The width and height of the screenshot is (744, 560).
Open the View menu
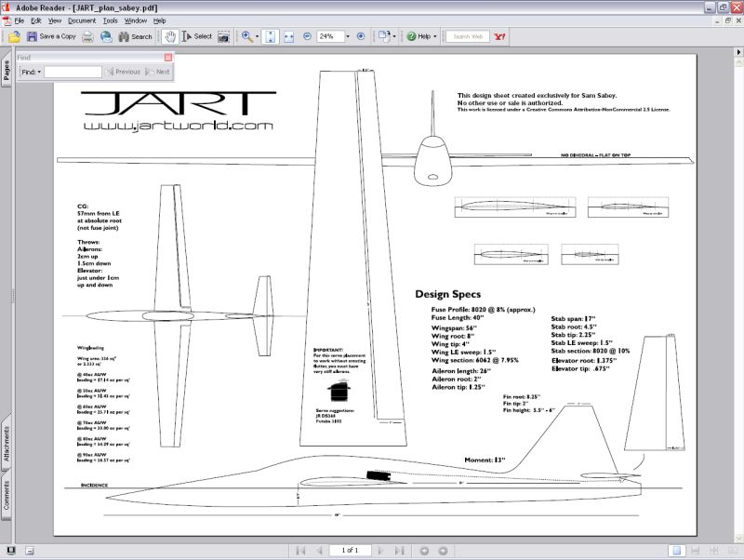[x=55, y=20]
